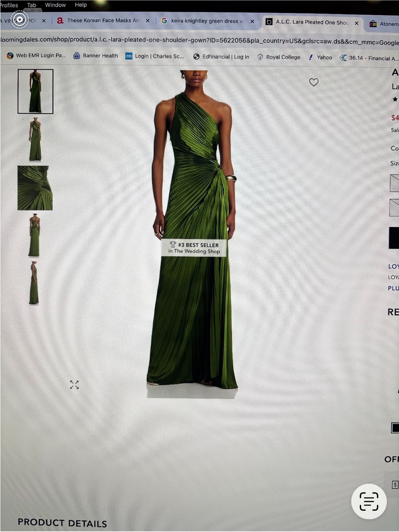The height and width of the screenshot is (532, 399).
Task: Select back-view dress thumbnail
Action: pos(34,235)
